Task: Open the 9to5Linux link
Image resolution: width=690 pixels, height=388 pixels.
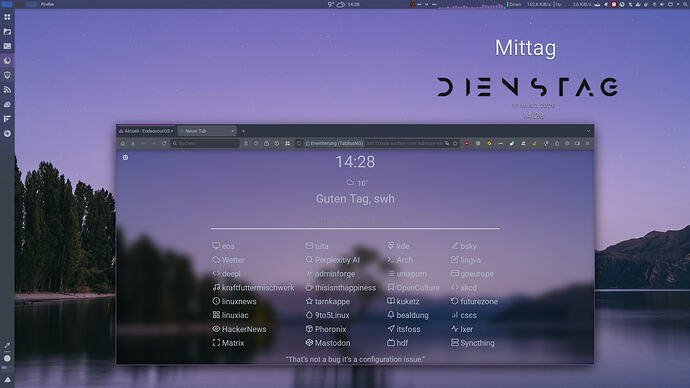Action: coord(327,315)
